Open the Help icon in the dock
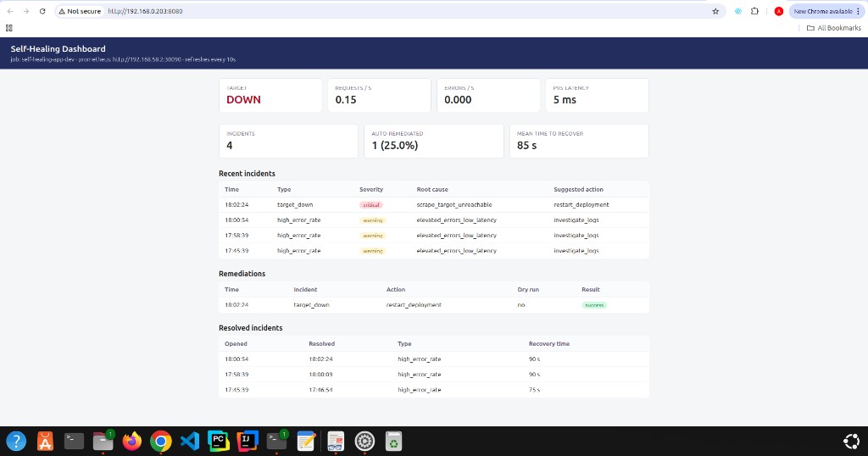 pyautogui.click(x=16, y=441)
